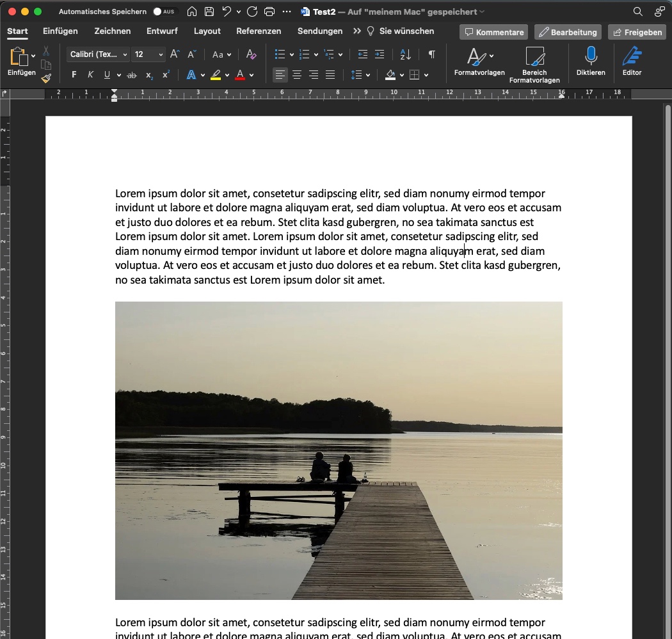Toggle underline formatting (U)

coord(107,75)
